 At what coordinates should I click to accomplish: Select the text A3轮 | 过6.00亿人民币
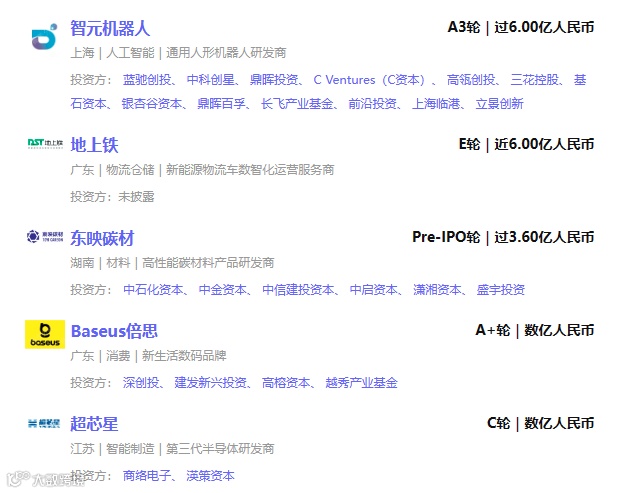click(521, 27)
